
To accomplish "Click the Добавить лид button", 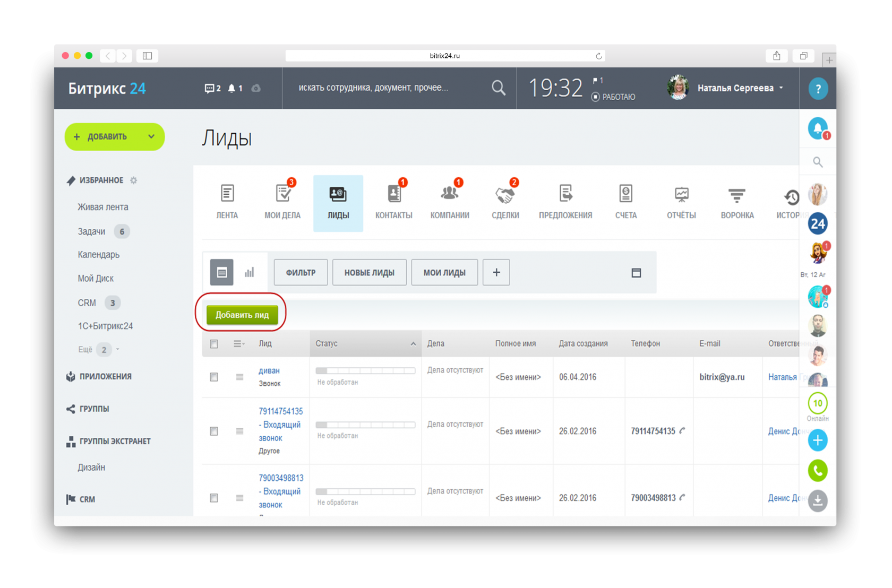I will click(242, 315).
